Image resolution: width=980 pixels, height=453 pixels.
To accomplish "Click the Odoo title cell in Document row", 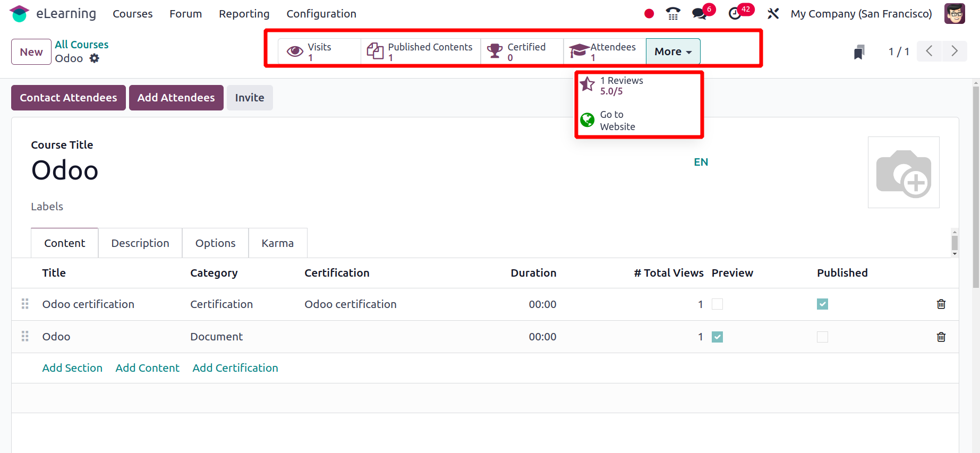I will (56, 337).
